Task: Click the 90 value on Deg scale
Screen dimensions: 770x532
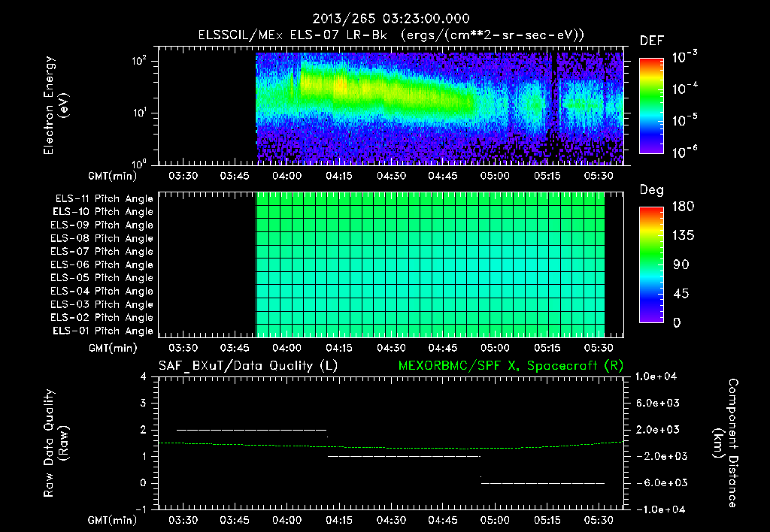Action: point(681,265)
